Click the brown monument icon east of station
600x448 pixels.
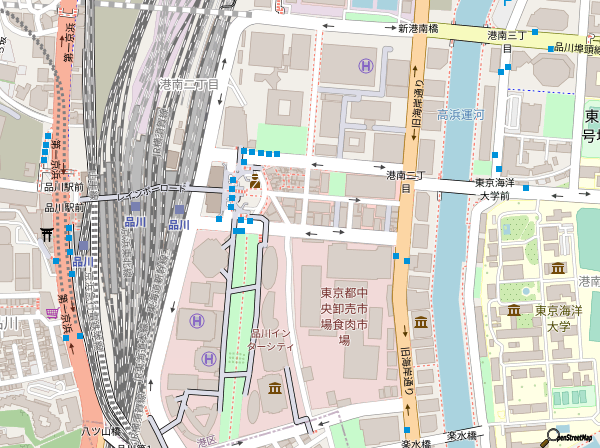tap(255, 180)
